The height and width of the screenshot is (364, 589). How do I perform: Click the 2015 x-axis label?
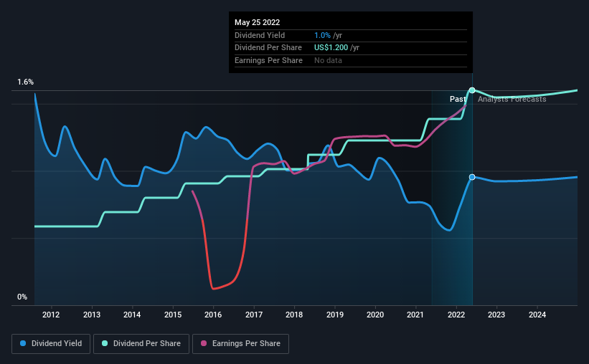point(173,315)
